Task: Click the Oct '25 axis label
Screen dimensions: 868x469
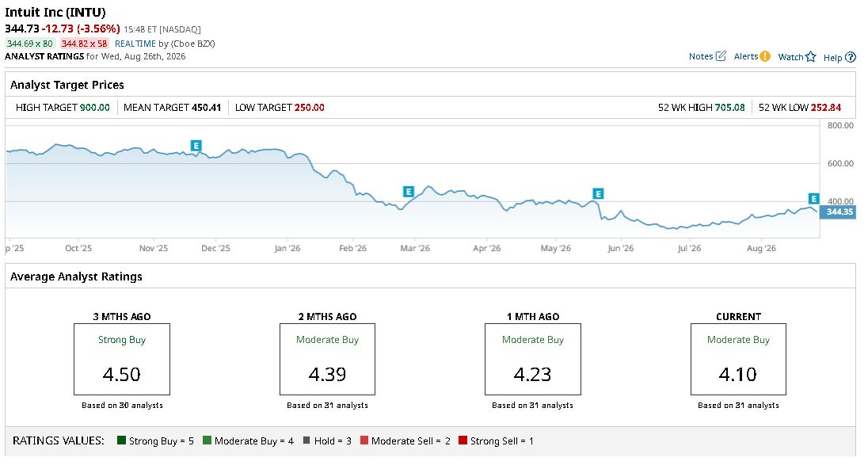Action: pos(78,248)
